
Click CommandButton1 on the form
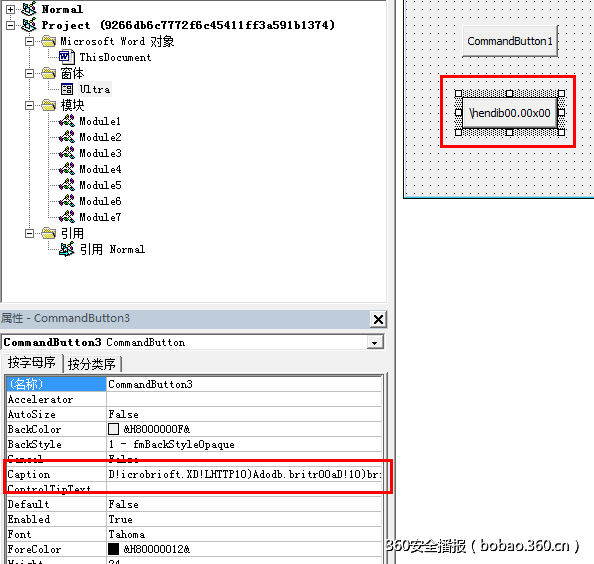coord(510,41)
